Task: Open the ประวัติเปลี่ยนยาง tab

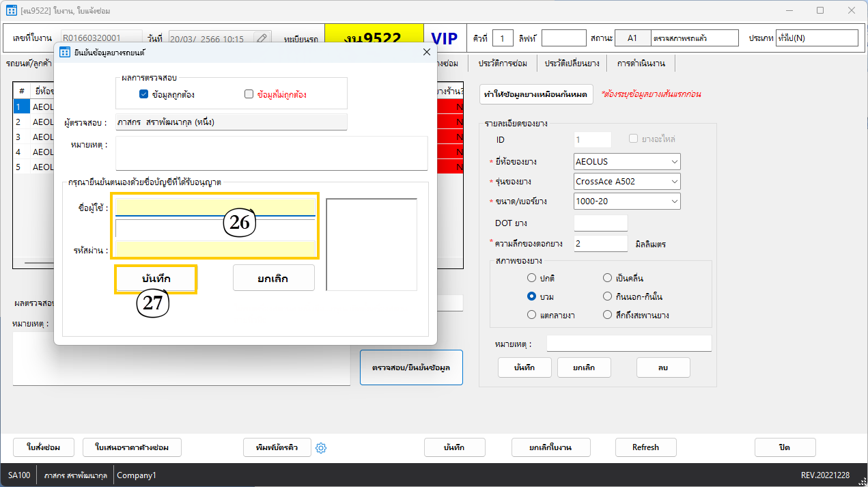Action: point(572,64)
